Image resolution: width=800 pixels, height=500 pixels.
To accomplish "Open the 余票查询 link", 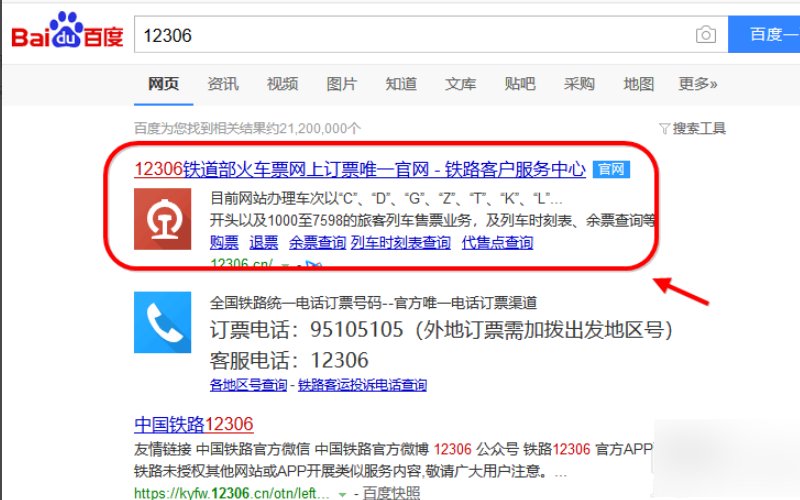I will click(317, 242).
